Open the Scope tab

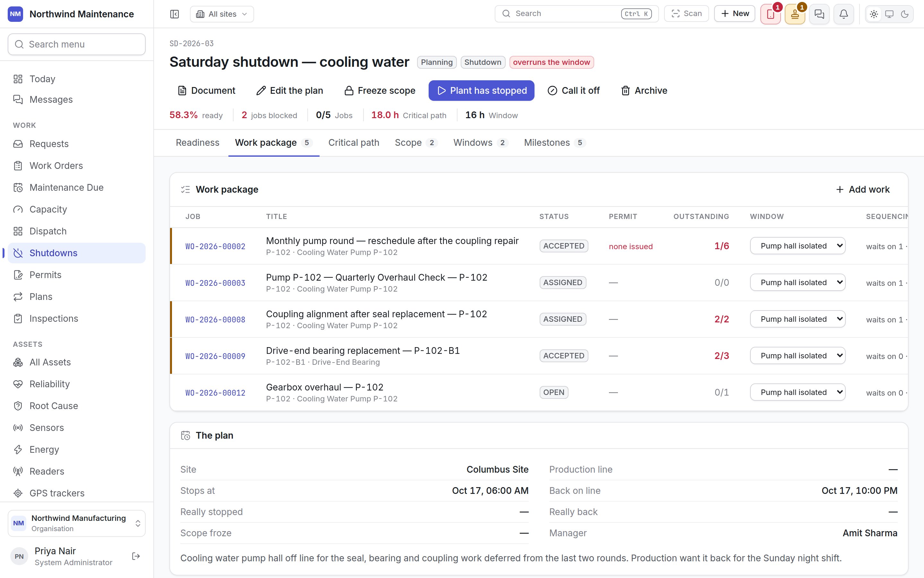pyautogui.click(x=416, y=143)
